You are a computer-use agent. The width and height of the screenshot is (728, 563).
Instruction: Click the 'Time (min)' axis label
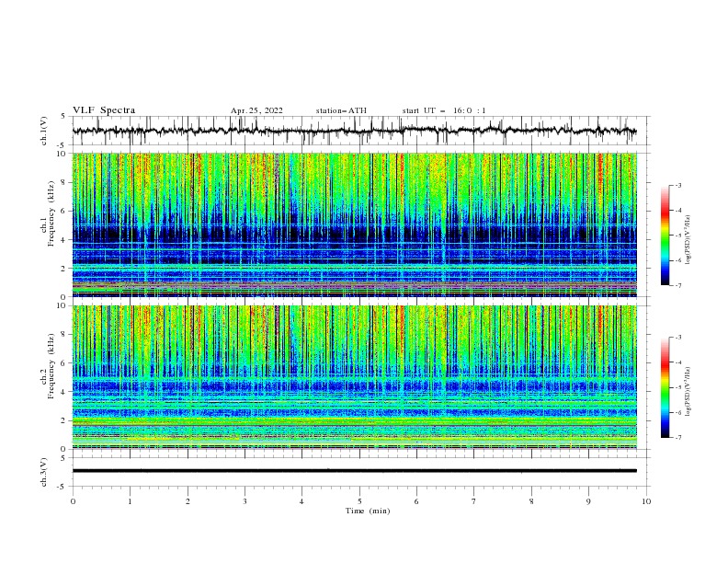[368, 511]
